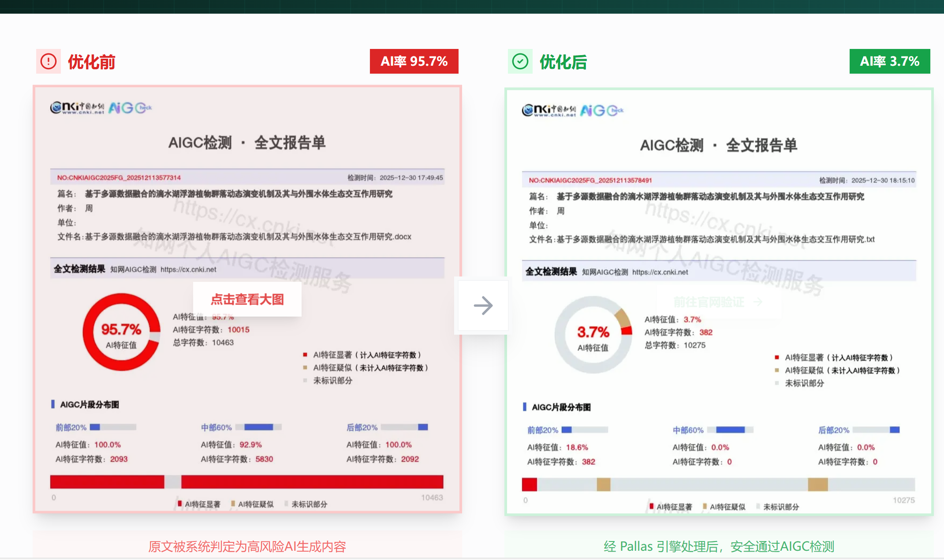Switch to the 优化前 report view

pos(91,62)
